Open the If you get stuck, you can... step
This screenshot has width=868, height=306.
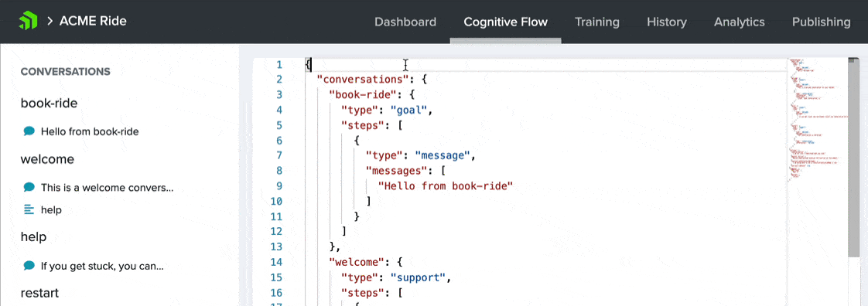[102, 266]
